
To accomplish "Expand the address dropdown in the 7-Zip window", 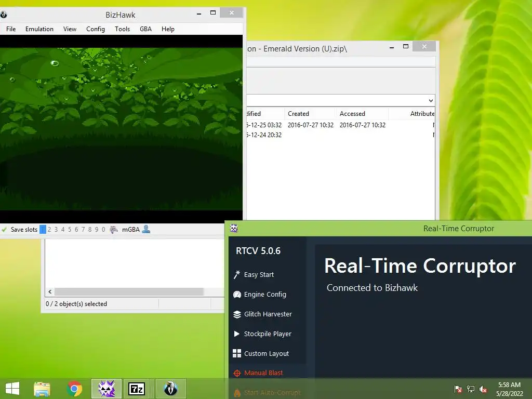I will (x=431, y=100).
